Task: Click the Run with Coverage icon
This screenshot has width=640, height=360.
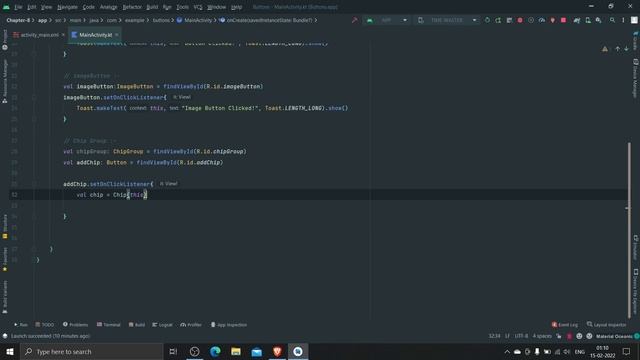Action: [531, 20]
